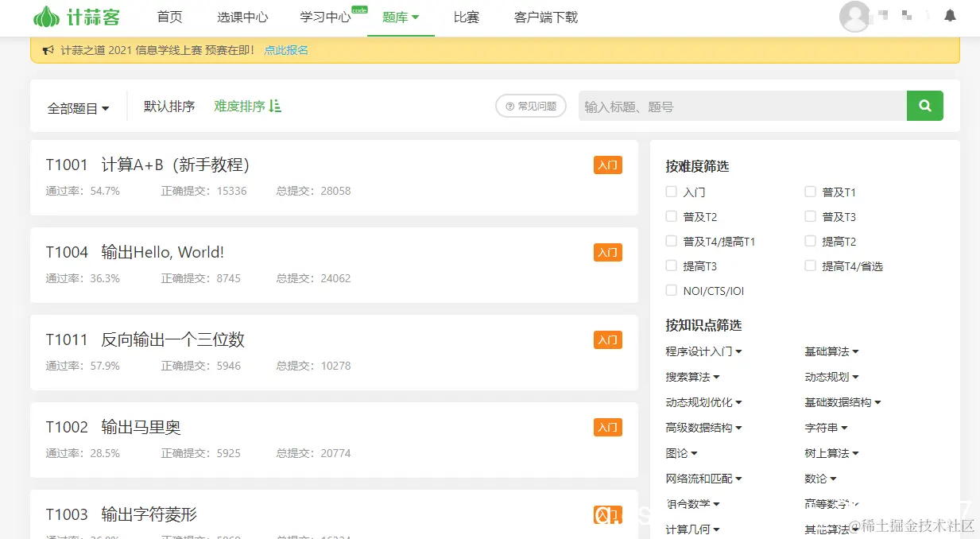Open the 题库 navigation menu
980x539 pixels.
[401, 17]
